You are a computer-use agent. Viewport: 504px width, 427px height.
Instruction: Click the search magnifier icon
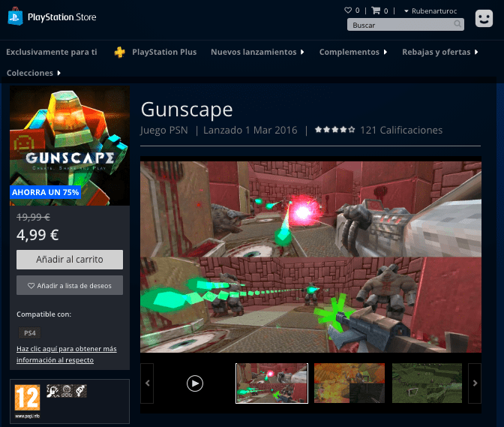pos(457,24)
